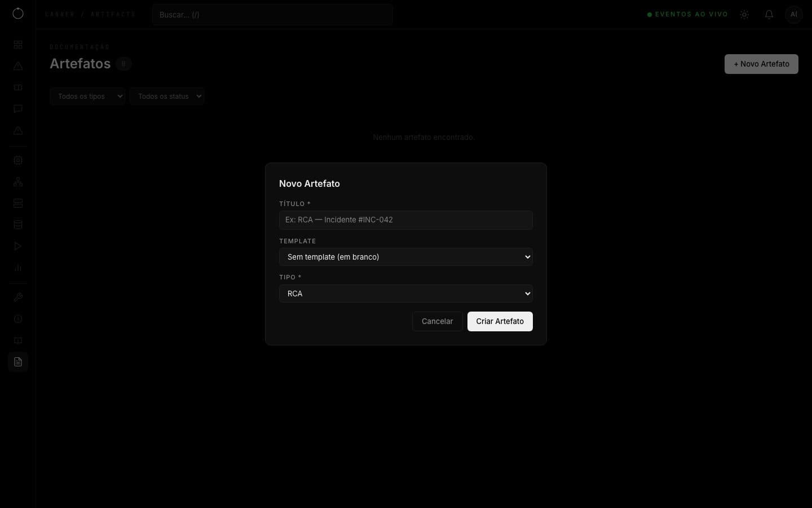Open the Tipo dropdown showing RCA
Screen dimensions: 812x508
pos(406,294)
